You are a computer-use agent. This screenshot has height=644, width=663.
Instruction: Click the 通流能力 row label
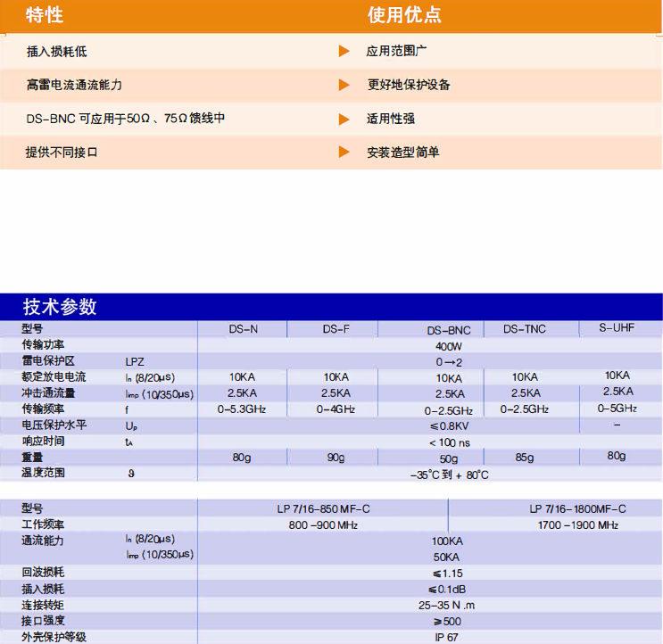(x=43, y=541)
